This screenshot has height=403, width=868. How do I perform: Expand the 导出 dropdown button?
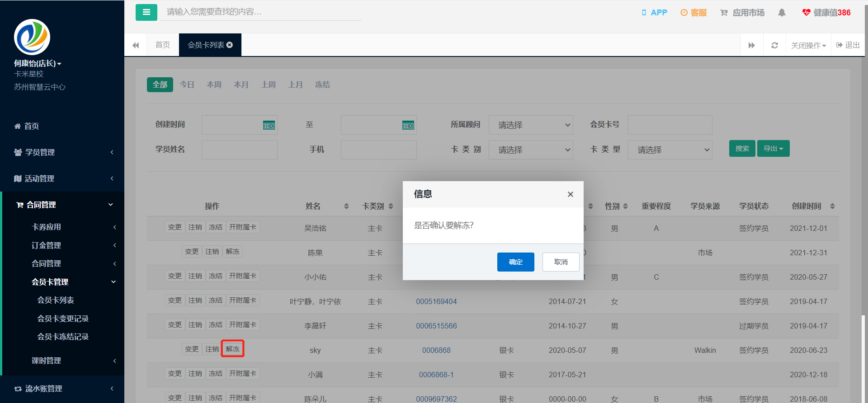point(773,149)
